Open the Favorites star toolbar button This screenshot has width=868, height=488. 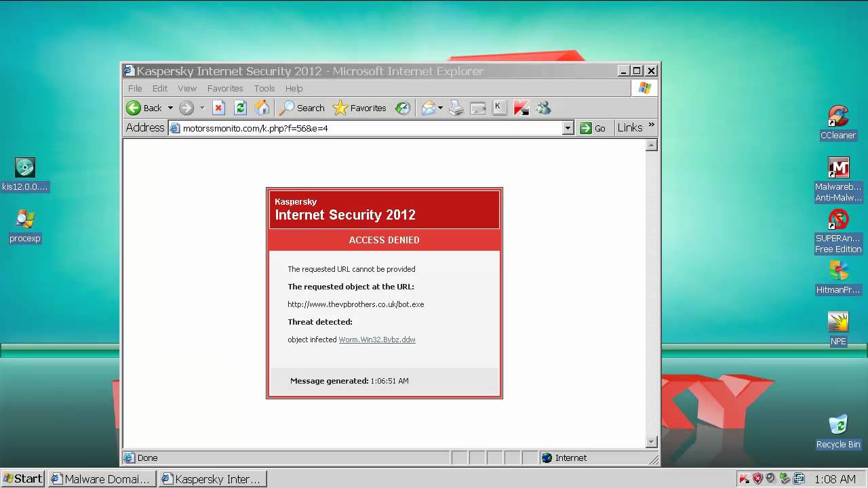(x=359, y=108)
